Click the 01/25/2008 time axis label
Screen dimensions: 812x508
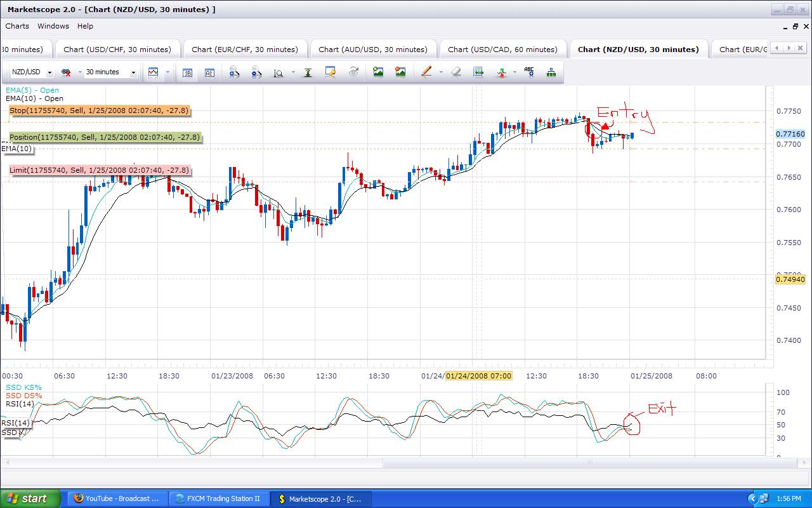pyautogui.click(x=650, y=376)
